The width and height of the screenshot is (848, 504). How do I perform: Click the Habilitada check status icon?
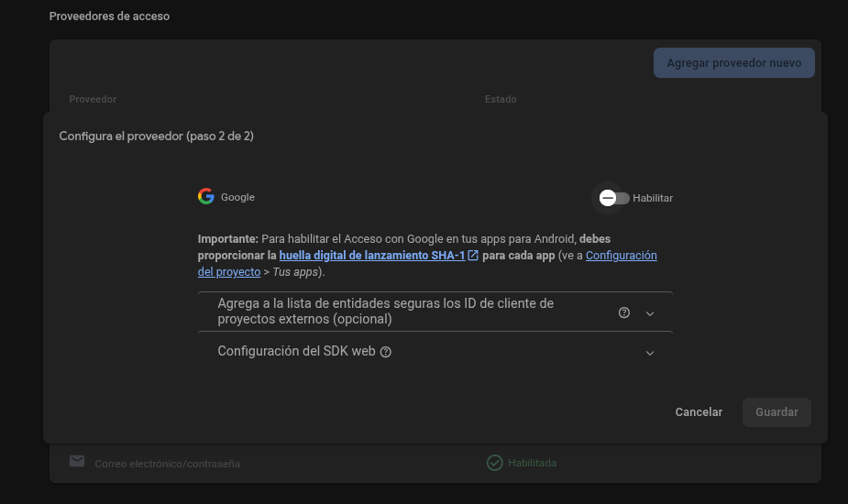click(494, 463)
